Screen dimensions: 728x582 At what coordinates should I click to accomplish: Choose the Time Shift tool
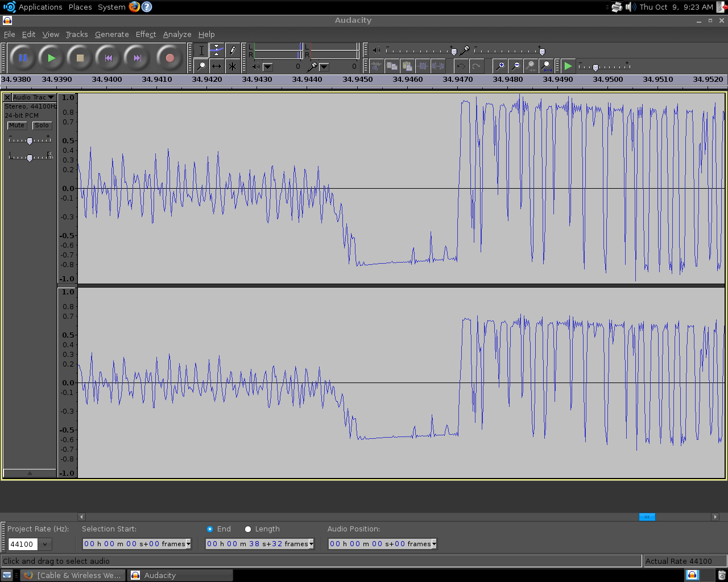217,66
